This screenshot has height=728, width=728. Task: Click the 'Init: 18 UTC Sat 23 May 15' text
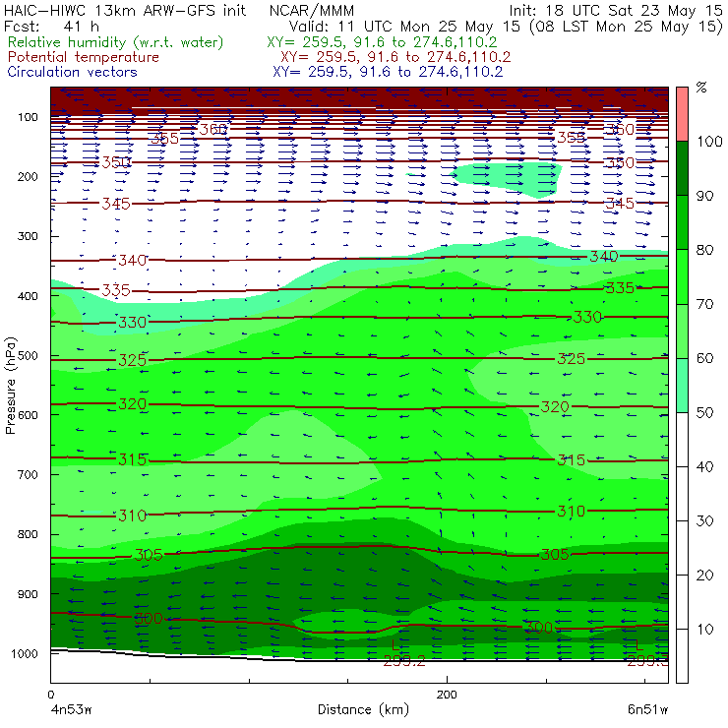(x=616, y=10)
